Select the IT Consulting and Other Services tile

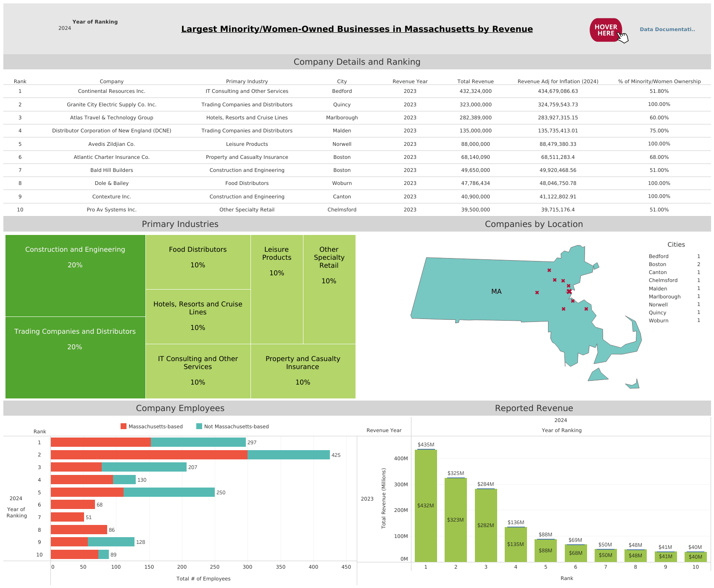(x=198, y=371)
